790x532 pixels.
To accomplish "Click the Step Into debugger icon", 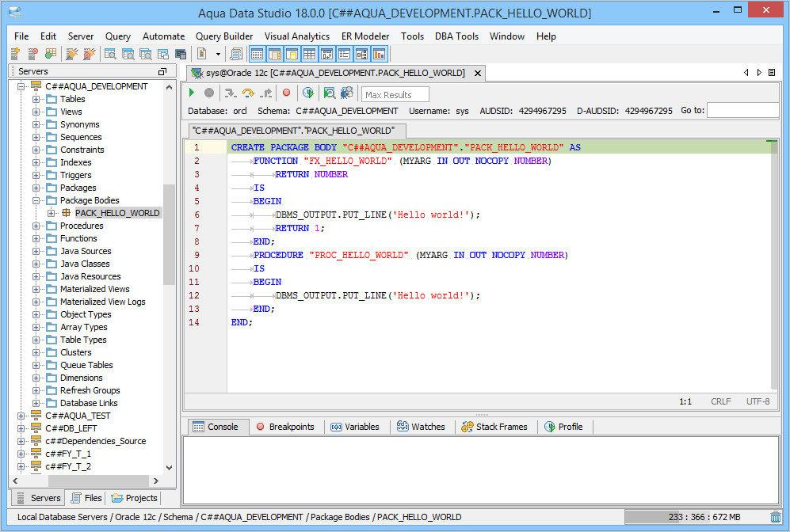I will pos(231,93).
